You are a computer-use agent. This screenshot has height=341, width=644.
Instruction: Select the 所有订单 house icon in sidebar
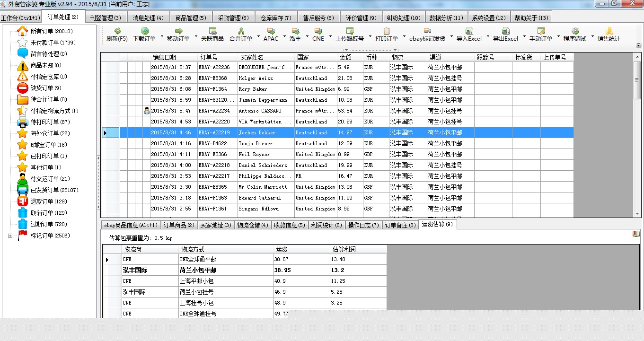pyautogui.click(x=22, y=31)
